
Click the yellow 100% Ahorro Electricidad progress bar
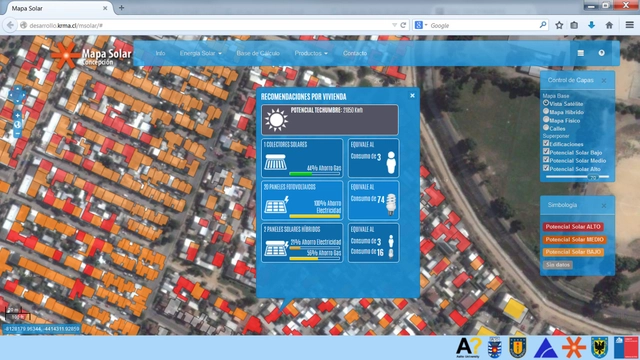(314, 216)
